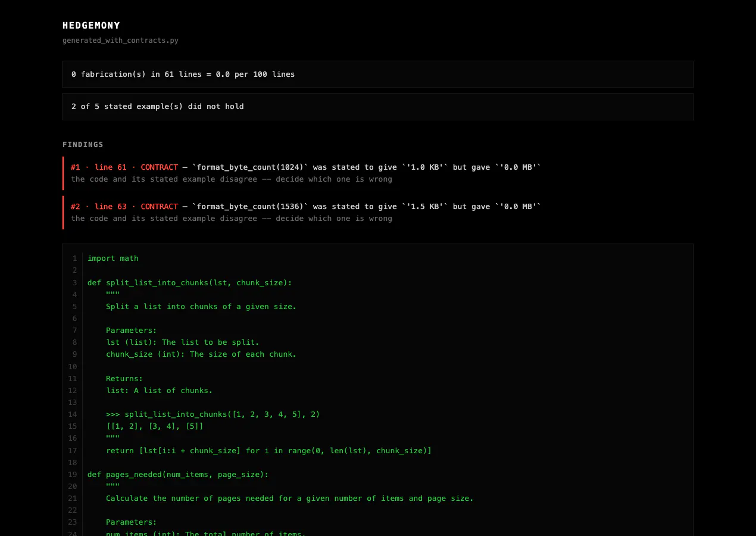Screen dimensions: 756x536
Task: Click line number 19 in the gutter
Action: point(73,475)
